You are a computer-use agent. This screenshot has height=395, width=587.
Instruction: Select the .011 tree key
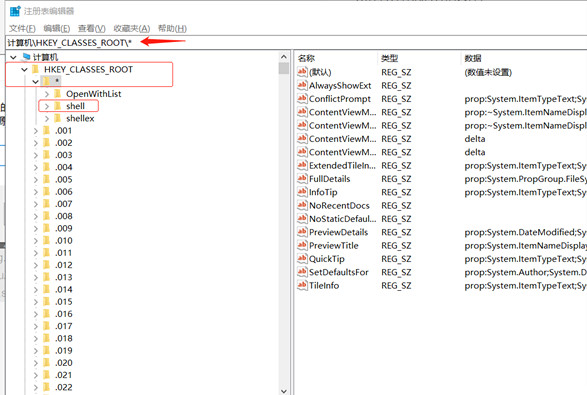pos(64,253)
